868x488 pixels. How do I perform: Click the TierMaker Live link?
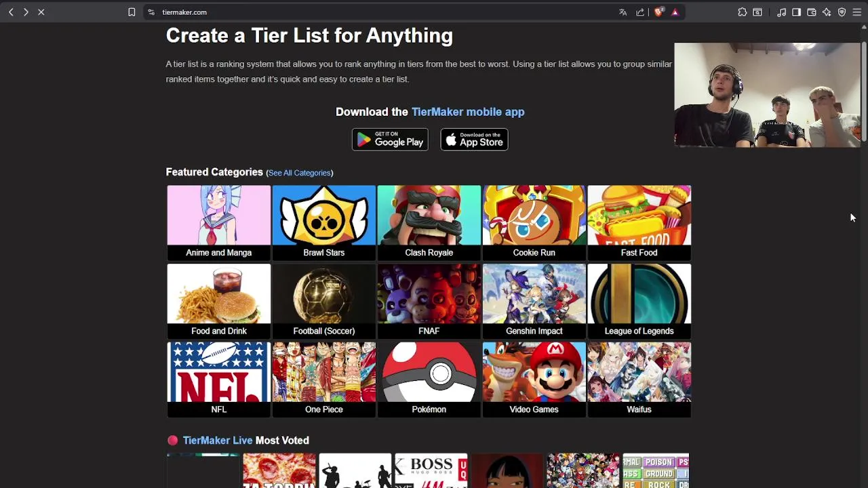coord(217,441)
